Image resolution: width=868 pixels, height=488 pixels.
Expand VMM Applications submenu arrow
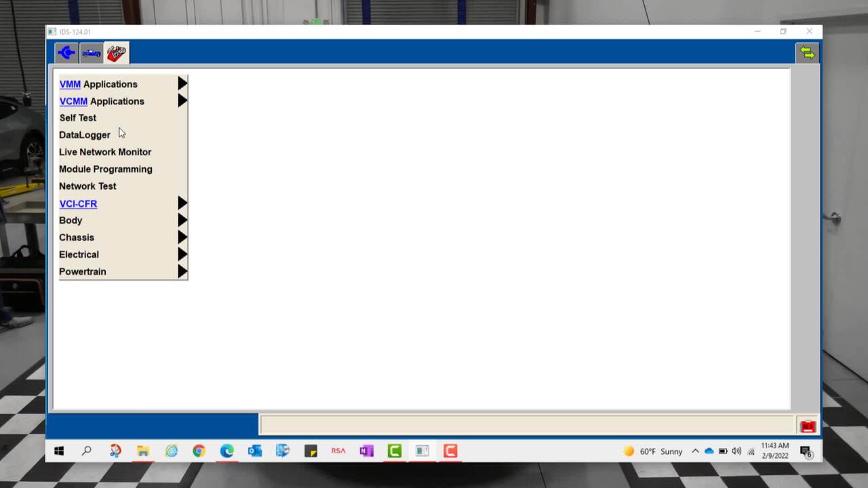click(x=182, y=83)
